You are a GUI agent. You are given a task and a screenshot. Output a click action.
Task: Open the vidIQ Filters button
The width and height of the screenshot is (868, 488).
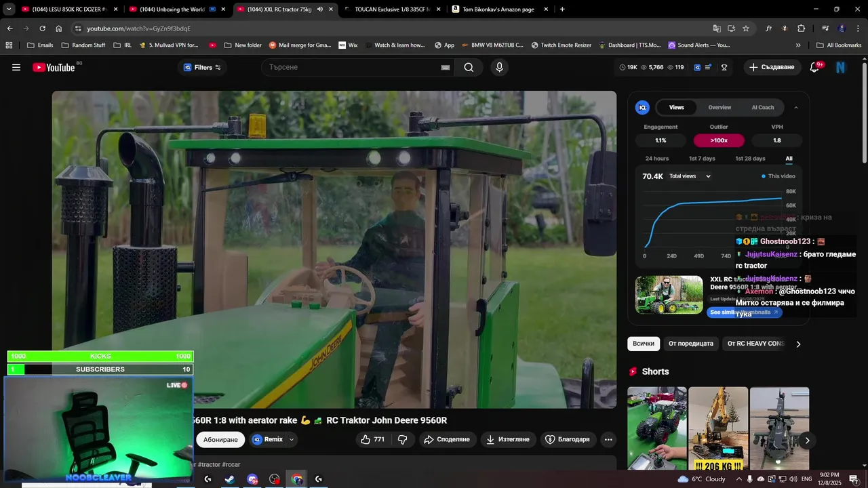[x=202, y=67]
